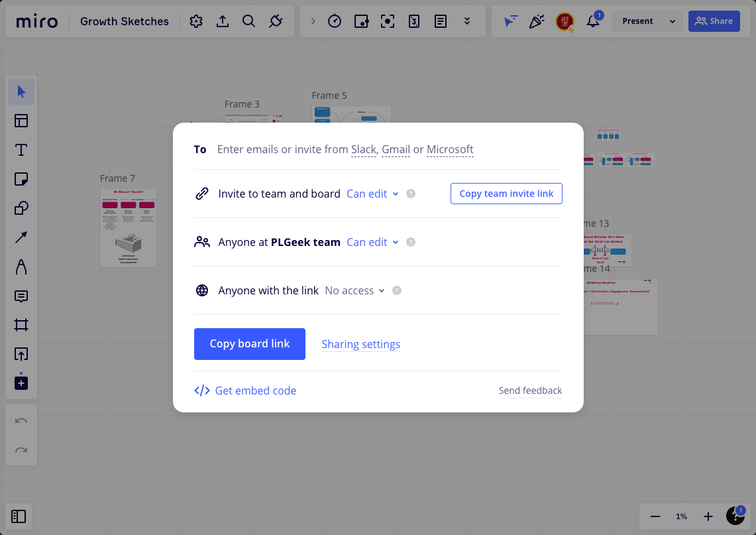Select the cursor select tool

[x=21, y=91]
